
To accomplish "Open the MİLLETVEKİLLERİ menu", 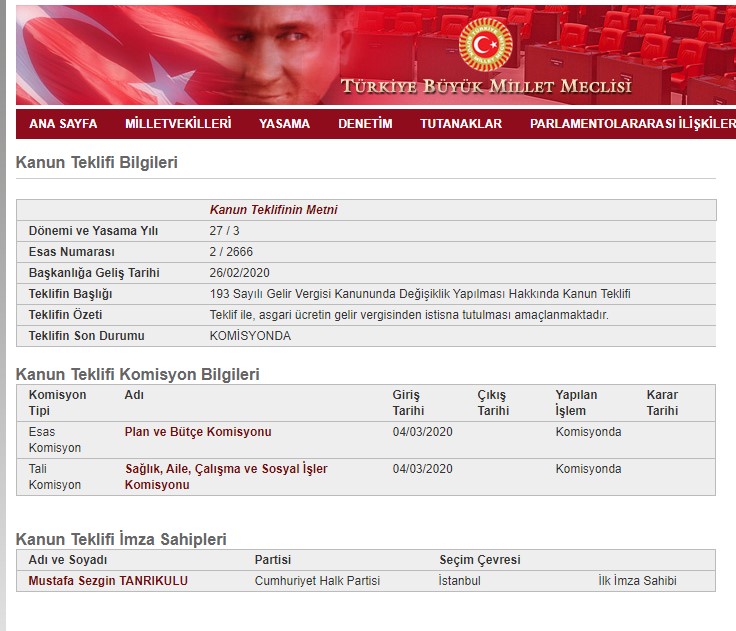I will (x=178, y=124).
